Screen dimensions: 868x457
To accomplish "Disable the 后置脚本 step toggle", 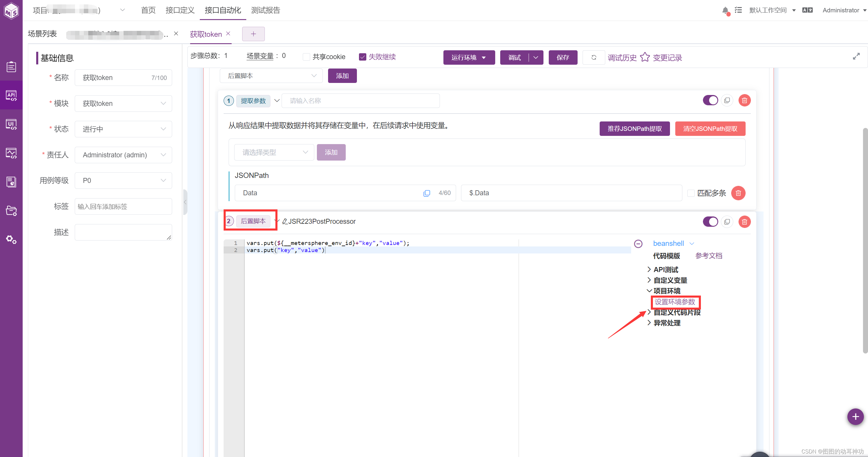I will 710,222.
